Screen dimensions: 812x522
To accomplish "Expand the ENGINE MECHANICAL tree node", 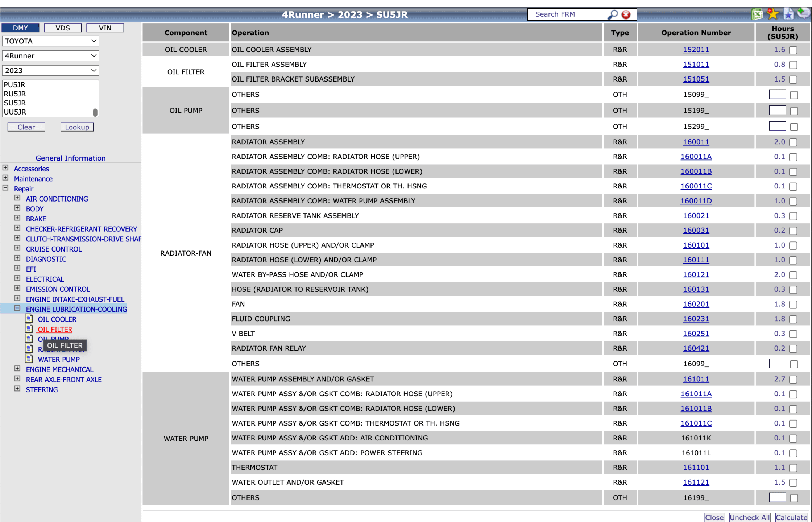I will click(17, 369).
